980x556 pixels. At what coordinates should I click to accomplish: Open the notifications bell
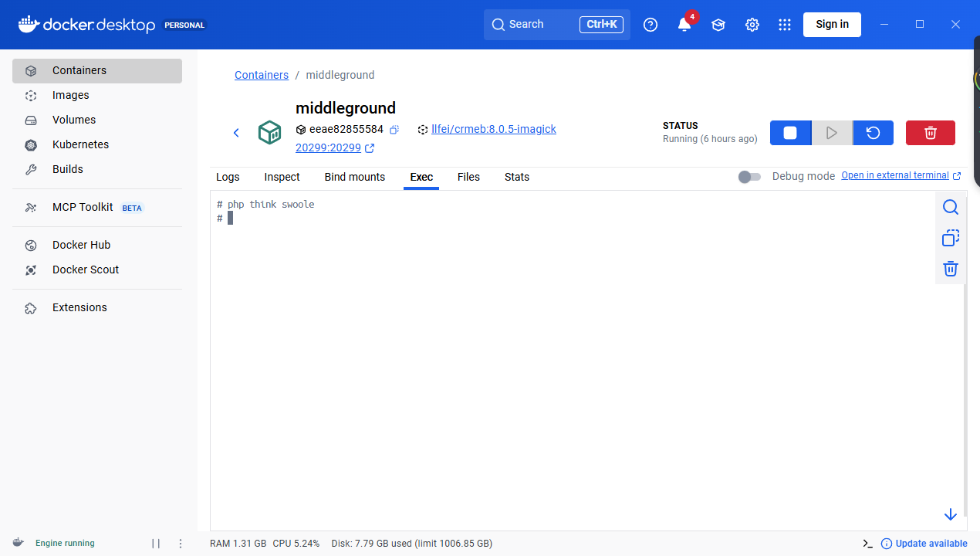click(684, 25)
